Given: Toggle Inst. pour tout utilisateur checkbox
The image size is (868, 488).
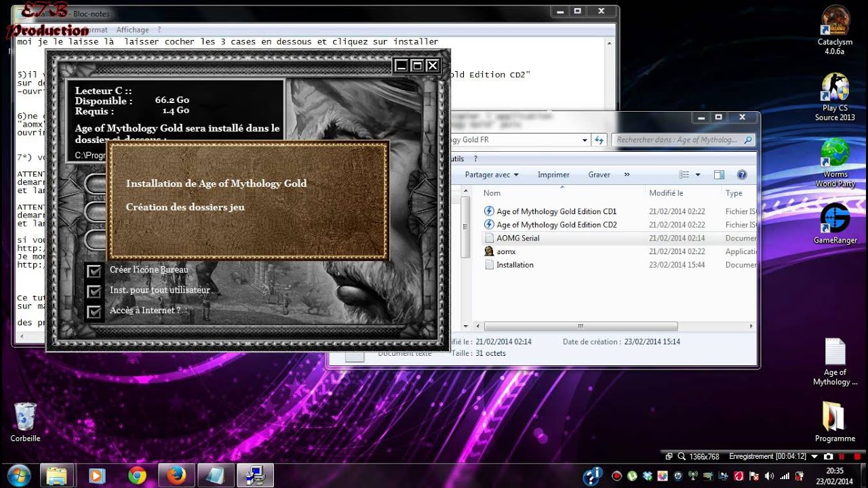Looking at the screenshot, I should 95,291.
